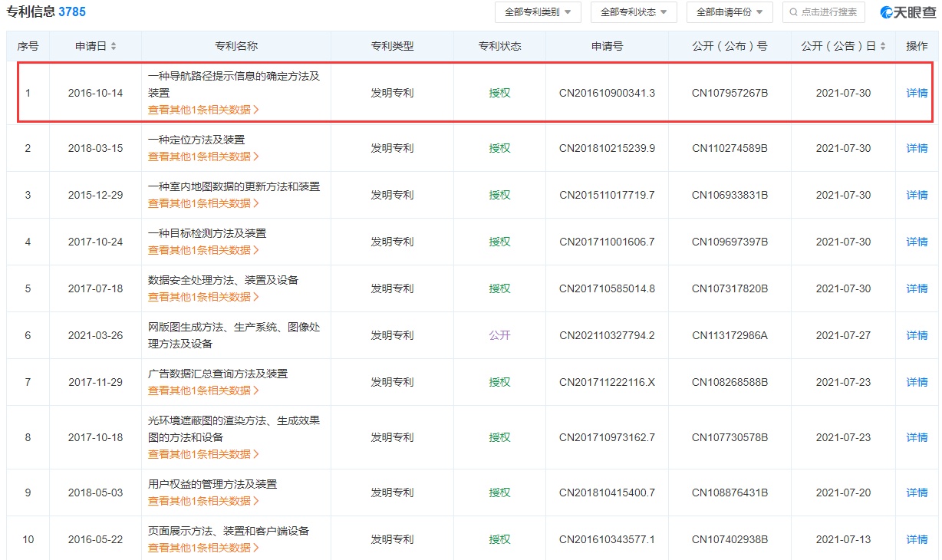The image size is (942, 560).
Task: Open the 全部申请年份 dropdown
Action: [x=730, y=12]
